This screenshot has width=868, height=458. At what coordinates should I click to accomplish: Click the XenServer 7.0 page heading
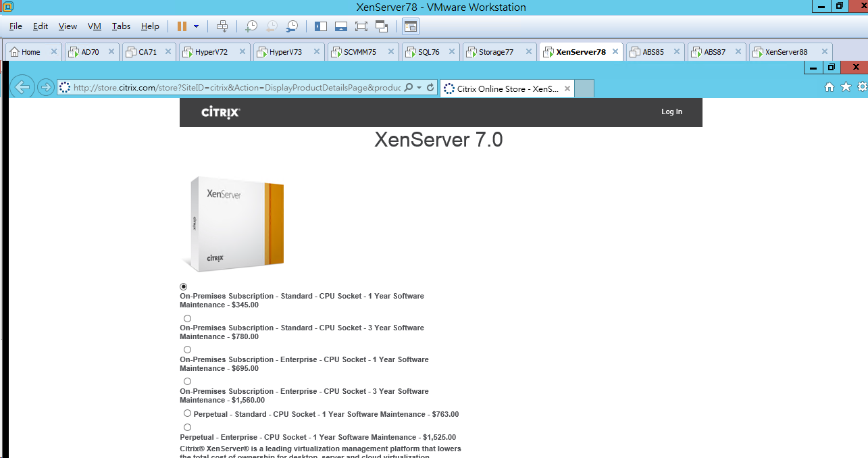coord(438,140)
